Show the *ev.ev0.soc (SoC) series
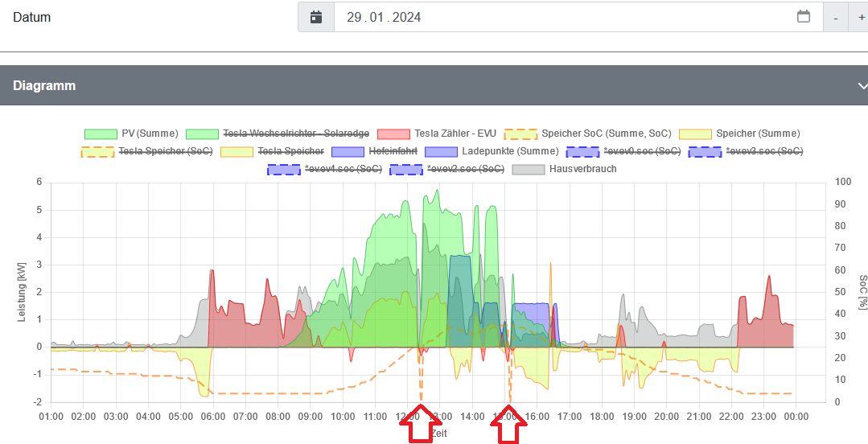Image resolution: width=868 pixels, height=444 pixels. pyautogui.click(x=624, y=151)
